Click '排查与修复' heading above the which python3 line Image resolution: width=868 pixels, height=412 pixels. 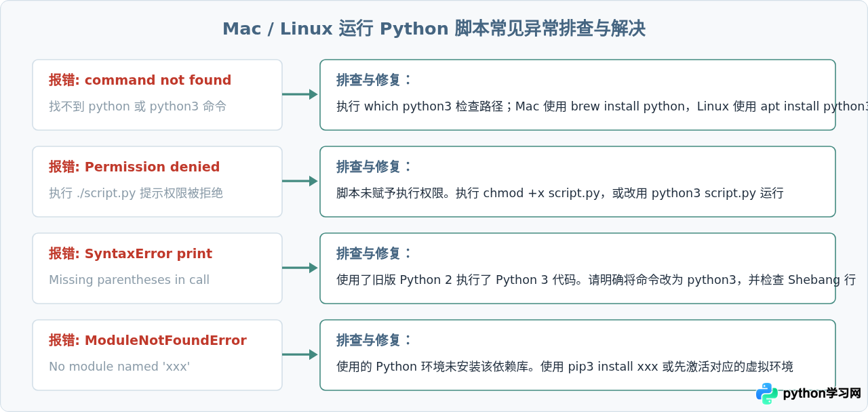(374, 80)
